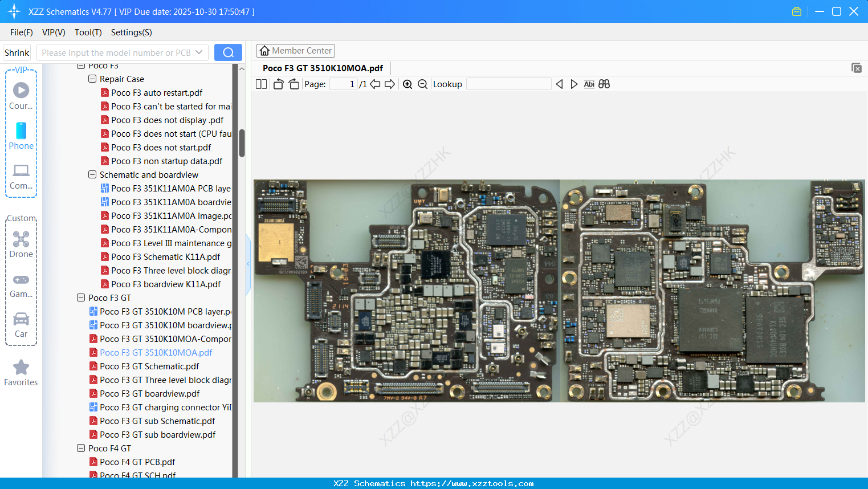The width and height of the screenshot is (868, 489).
Task: Open the VIP(V) menu
Action: point(54,32)
